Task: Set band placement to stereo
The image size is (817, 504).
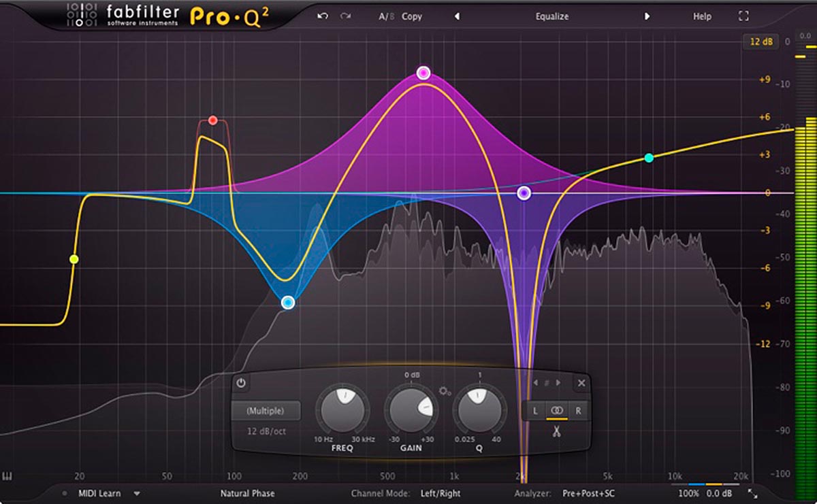Action: [557, 411]
